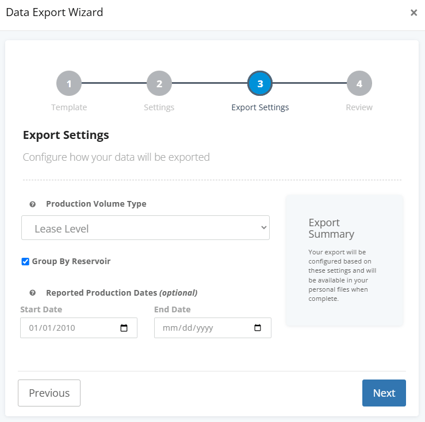The image size is (425, 422).
Task: Select step 1 Template circle
Action: click(69, 83)
